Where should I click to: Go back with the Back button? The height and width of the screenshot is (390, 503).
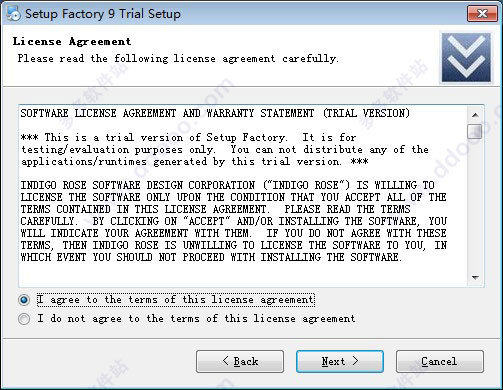click(240, 361)
